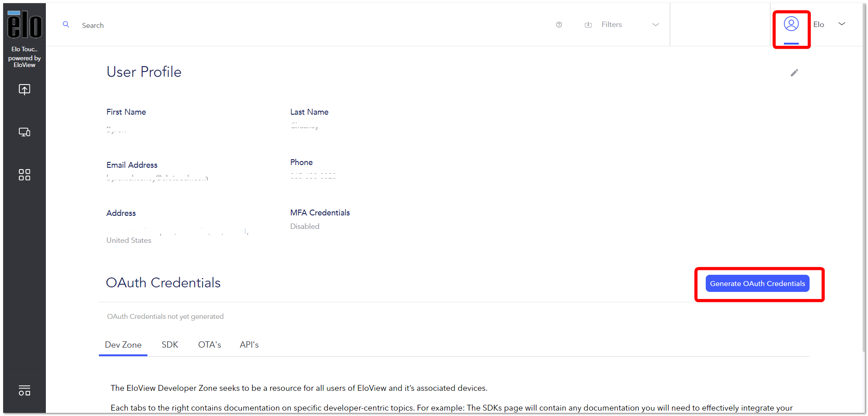Expand the Elo account dropdown chevron
The width and height of the screenshot is (868, 416).
[842, 24]
